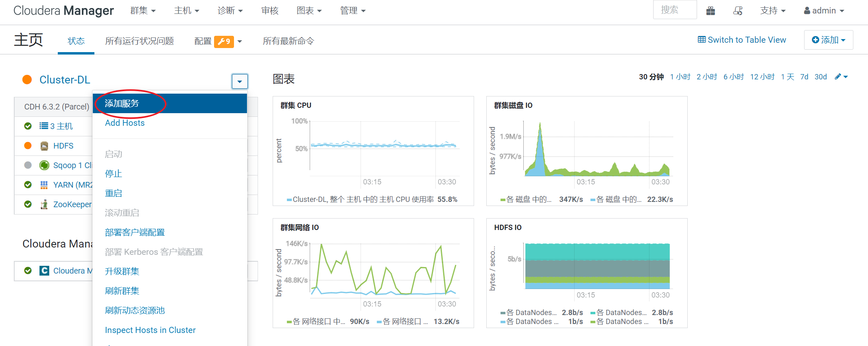Open the 所有最新命令 tab
Image resolution: width=868 pixels, height=346 pixels.
click(x=288, y=41)
